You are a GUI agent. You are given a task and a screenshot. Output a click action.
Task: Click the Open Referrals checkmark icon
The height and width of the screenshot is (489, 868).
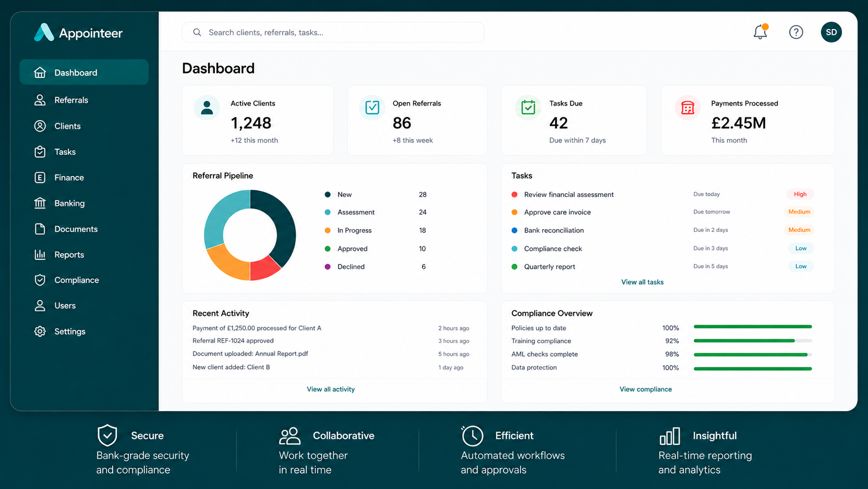coord(372,108)
